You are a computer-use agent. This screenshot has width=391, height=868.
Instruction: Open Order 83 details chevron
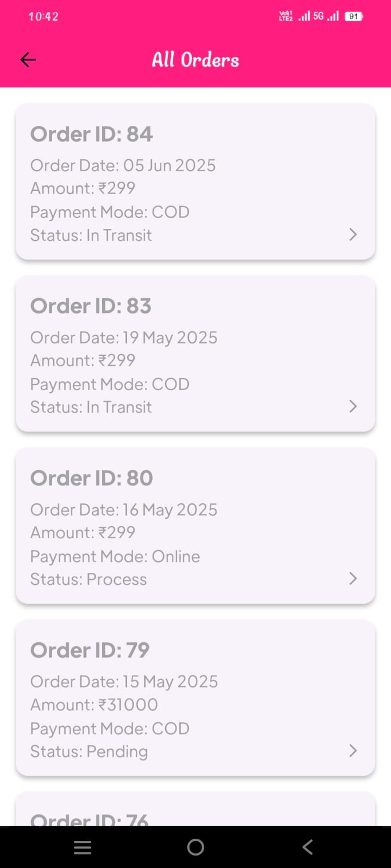click(x=353, y=406)
